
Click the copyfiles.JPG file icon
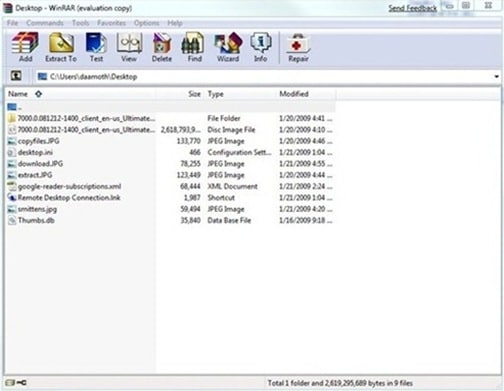click(12, 141)
